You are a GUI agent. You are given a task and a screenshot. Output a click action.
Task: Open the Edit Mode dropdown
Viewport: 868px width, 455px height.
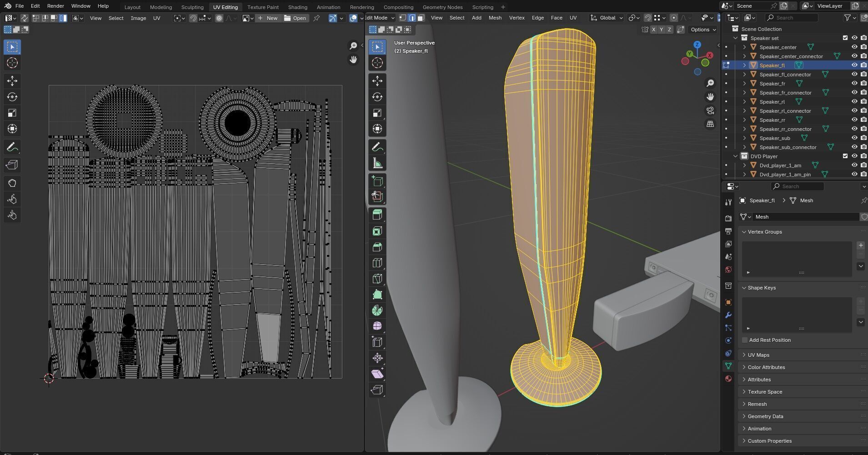tap(379, 18)
